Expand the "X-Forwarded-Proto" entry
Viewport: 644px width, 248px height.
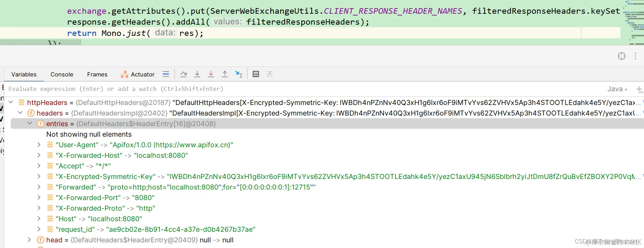tap(39, 208)
